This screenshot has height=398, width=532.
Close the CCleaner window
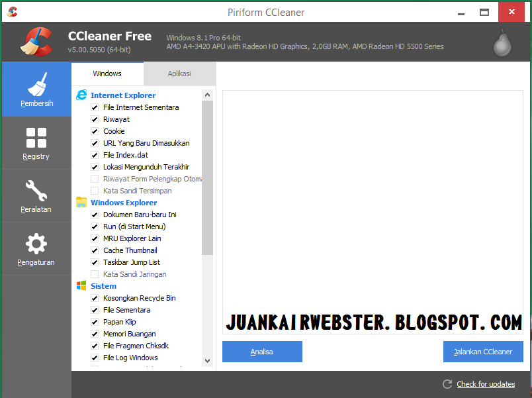tap(511, 12)
